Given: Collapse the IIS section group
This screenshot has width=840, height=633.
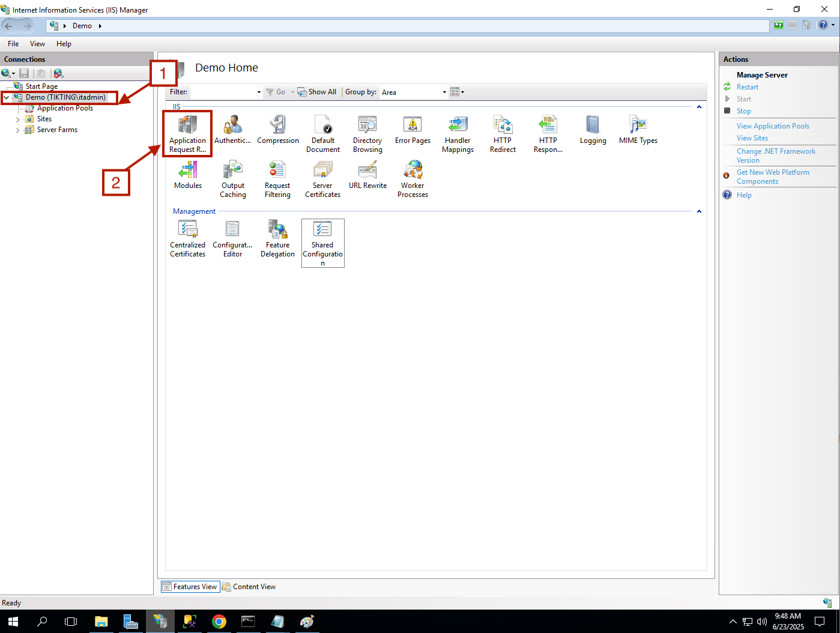Looking at the screenshot, I should pos(699,107).
